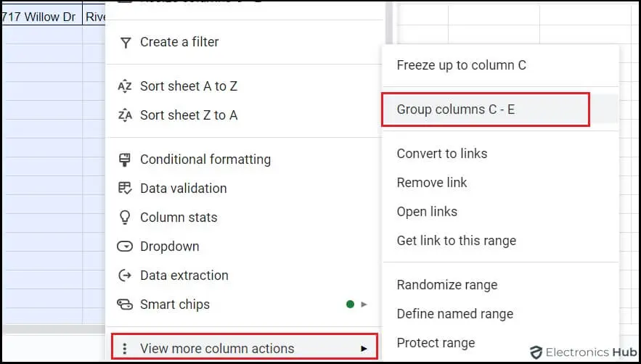Click the Z to A sort icon

point(125,115)
